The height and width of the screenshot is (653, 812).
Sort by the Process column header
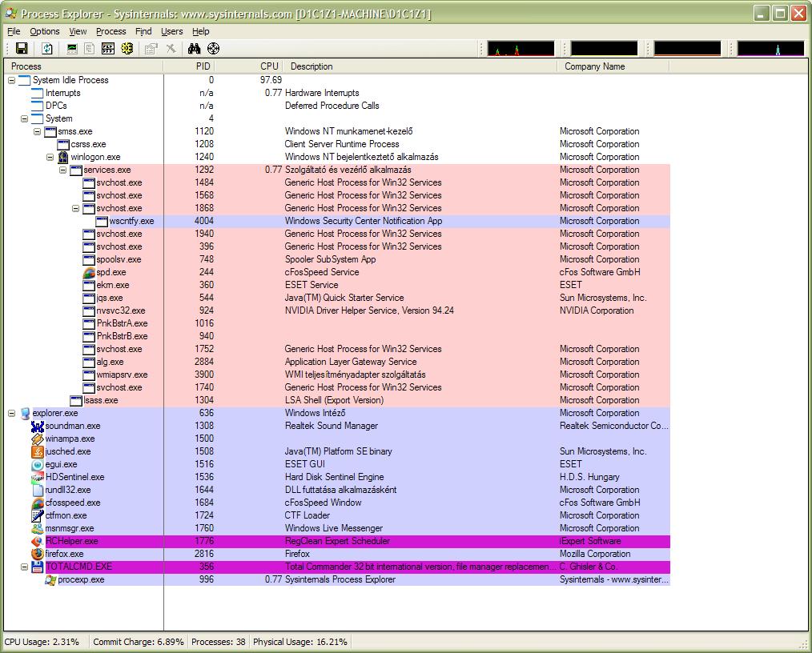tap(83, 66)
